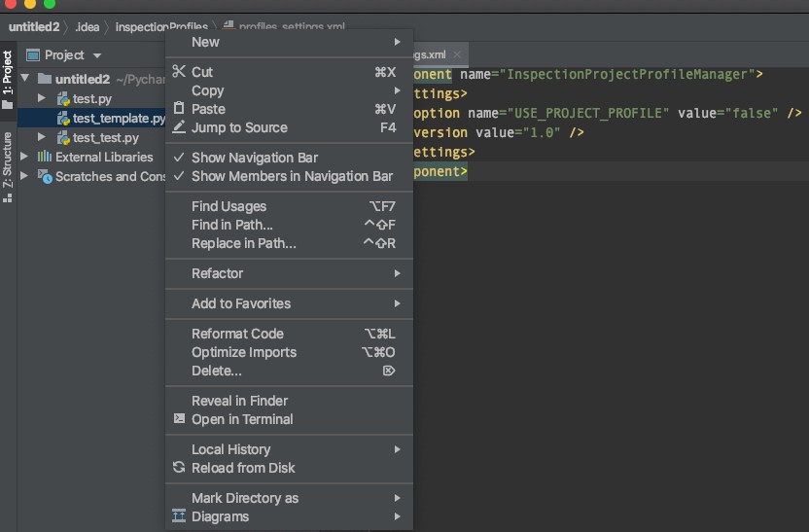Choose Delete… from context menu
The image size is (809, 532).
pyautogui.click(x=289, y=371)
